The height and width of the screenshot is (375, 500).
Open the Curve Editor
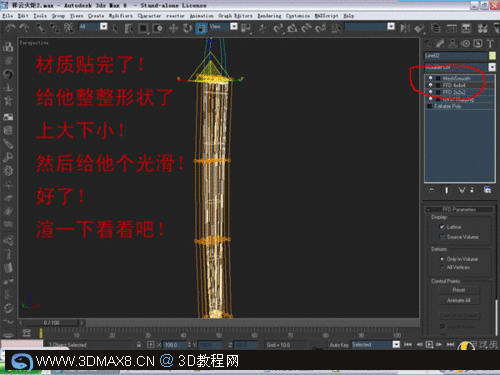click(x=451, y=28)
